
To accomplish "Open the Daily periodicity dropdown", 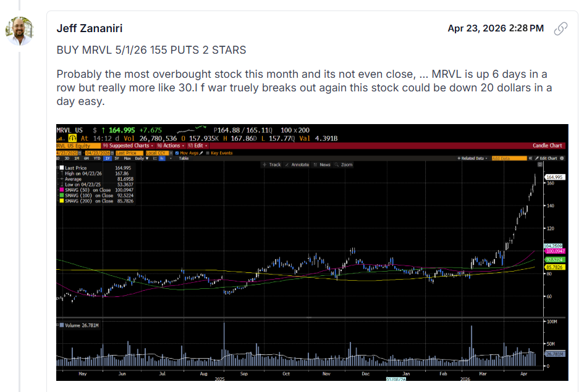I will coord(142,159).
